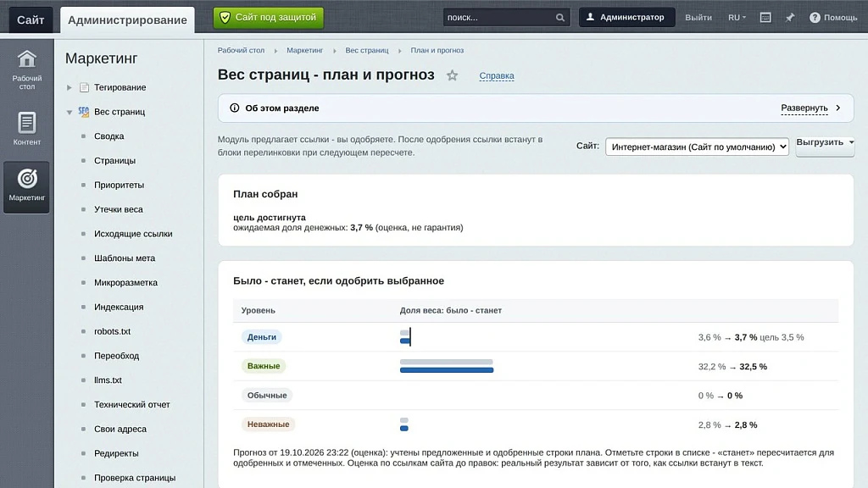This screenshot has width=868, height=488.
Task: Open Технический отчет menu item
Action: pos(131,404)
